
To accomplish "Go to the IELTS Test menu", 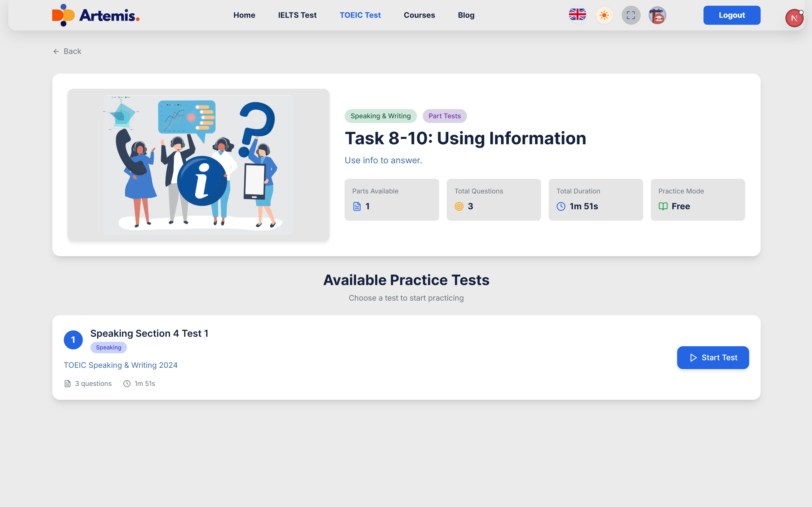I will (297, 15).
